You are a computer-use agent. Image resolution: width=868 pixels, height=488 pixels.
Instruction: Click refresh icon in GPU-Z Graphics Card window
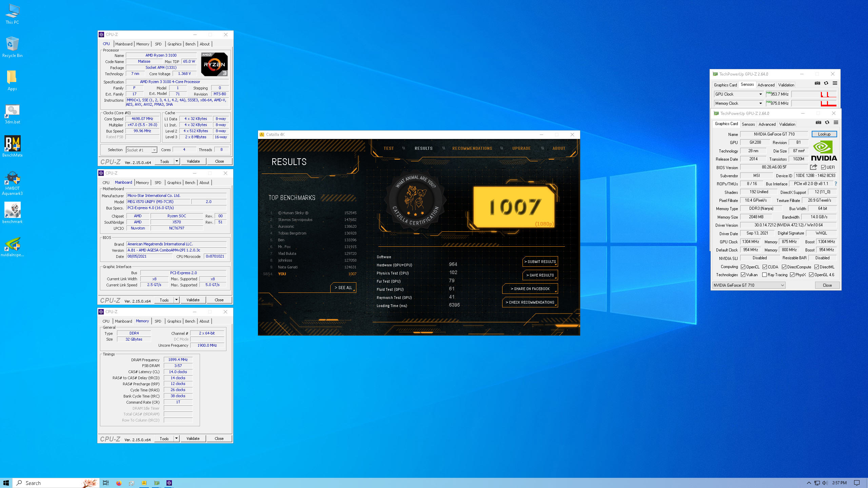(827, 123)
